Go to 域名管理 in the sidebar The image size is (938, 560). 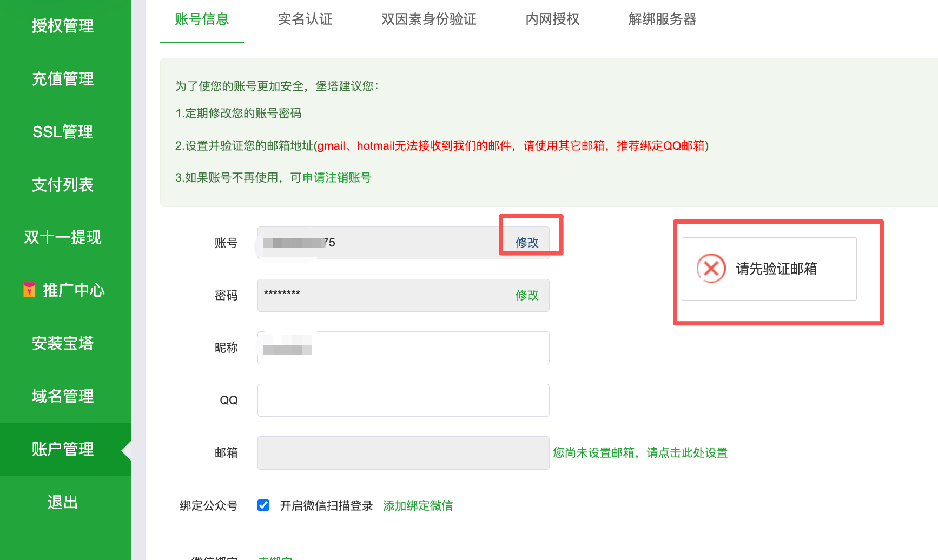pyautogui.click(x=63, y=396)
